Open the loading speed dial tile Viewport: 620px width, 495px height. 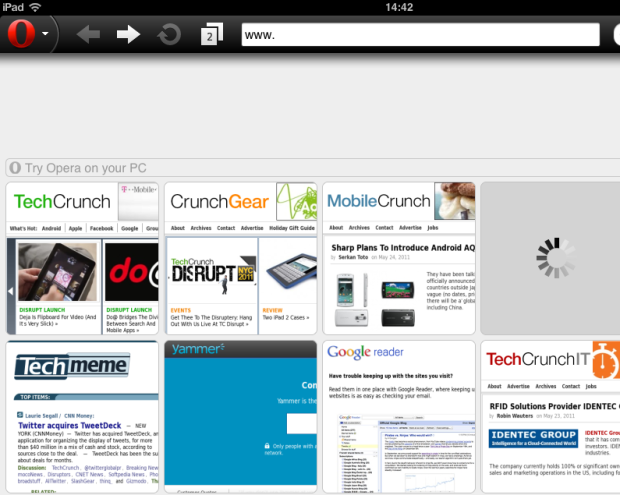tap(550, 258)
